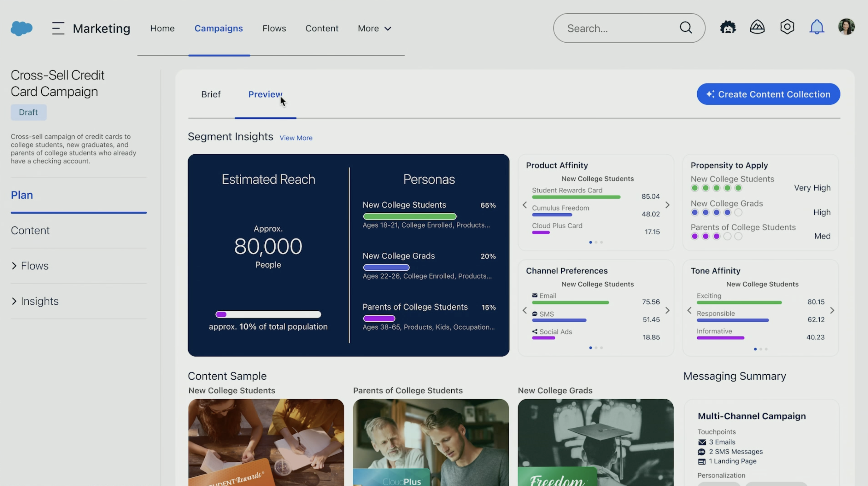The width and height of the screenshot is (868, 486).
Task: Click the SMS bubble icon in Channel Preferences
Action: (x=535, y=314)
